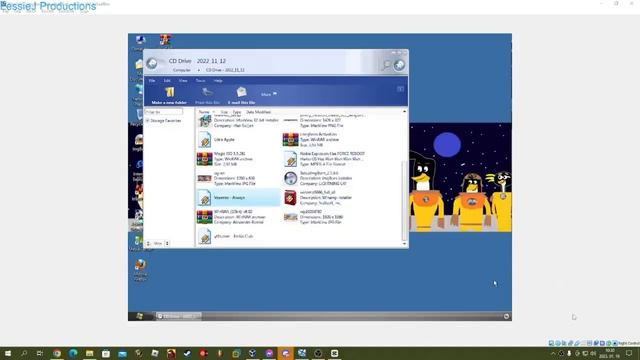
Task: Select the file icon in the bottom row
Action: pyautogui.click(x=204, y=236)
